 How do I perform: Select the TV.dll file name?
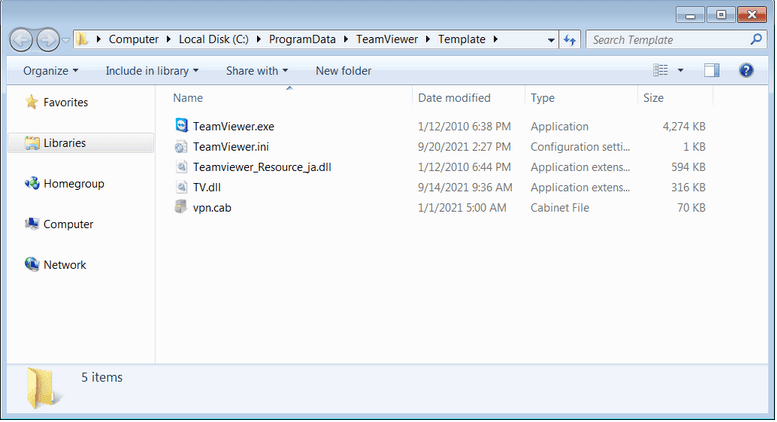pyautogui.click(x=207, y=187)
